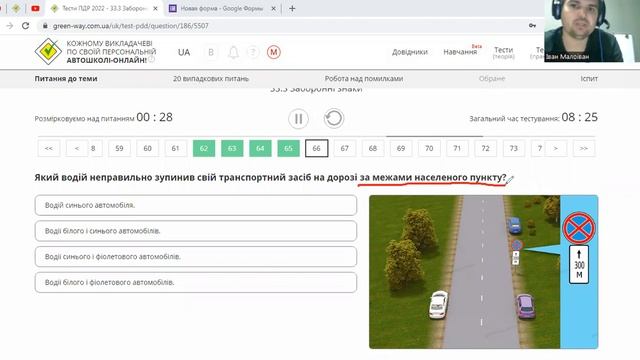
Task: Open the saved passwords key icon
Action: pos(532,26)
